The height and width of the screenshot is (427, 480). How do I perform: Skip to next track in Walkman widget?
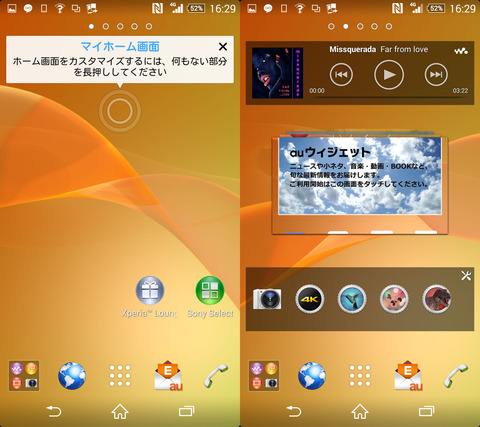[x=436, y=75]
